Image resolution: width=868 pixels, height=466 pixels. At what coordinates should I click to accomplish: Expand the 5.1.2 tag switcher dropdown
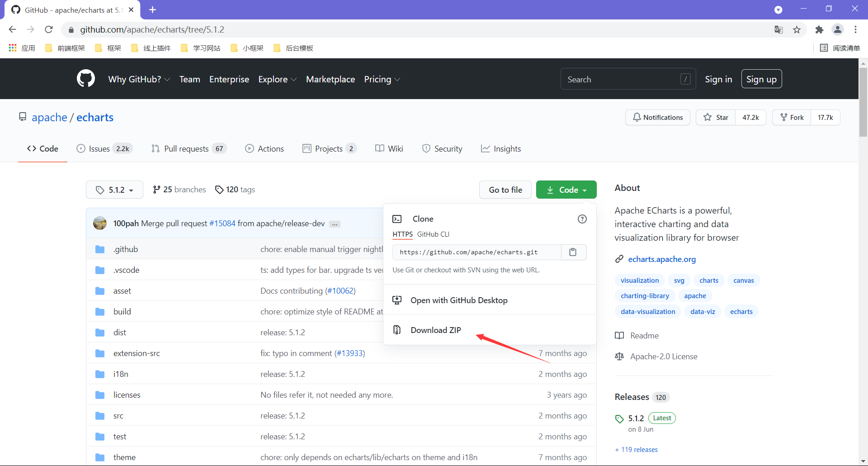click(x=114, y=190)
